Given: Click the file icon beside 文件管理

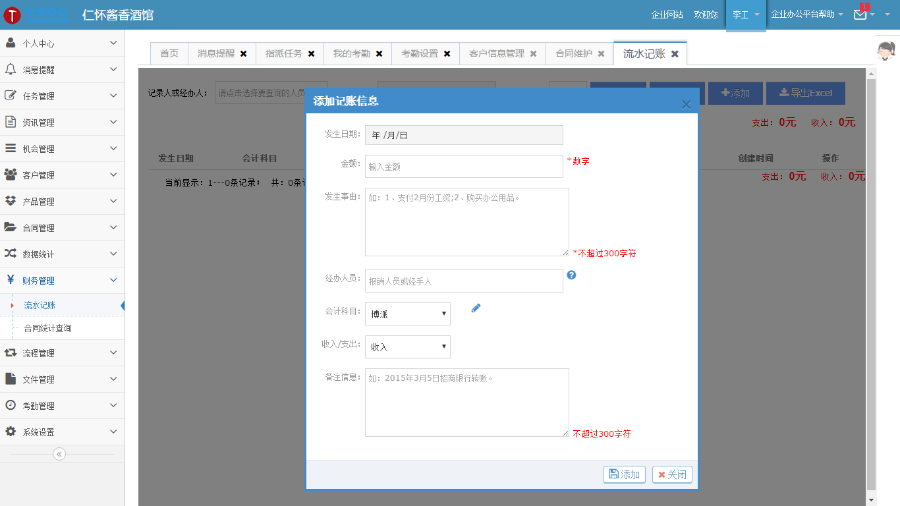Looking at the screenshot, I should tap(10, 379).
